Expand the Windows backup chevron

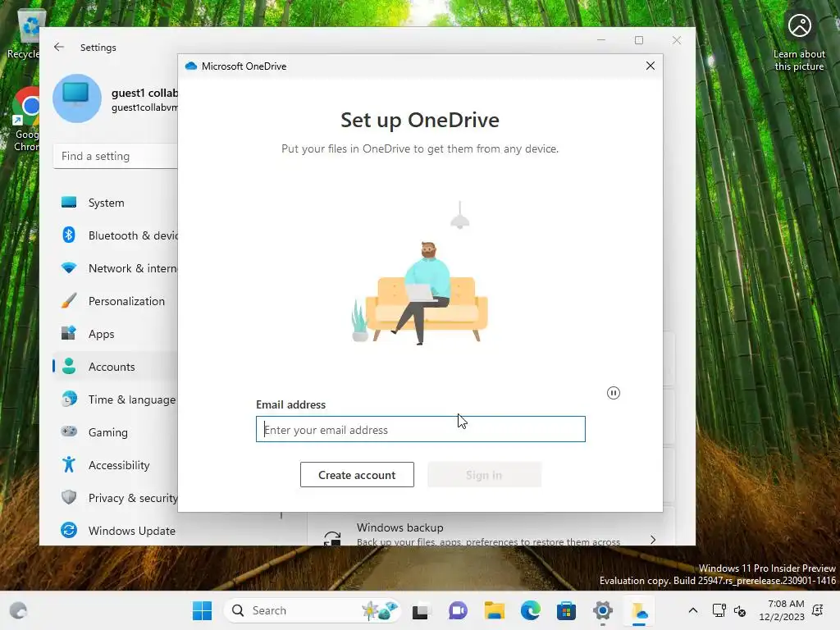coord(652,540)
